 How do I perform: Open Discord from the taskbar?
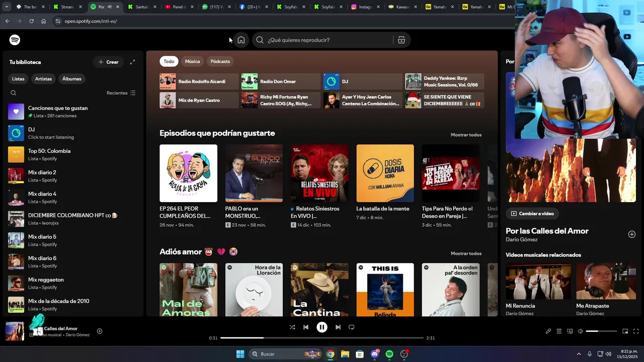point(375,354)
